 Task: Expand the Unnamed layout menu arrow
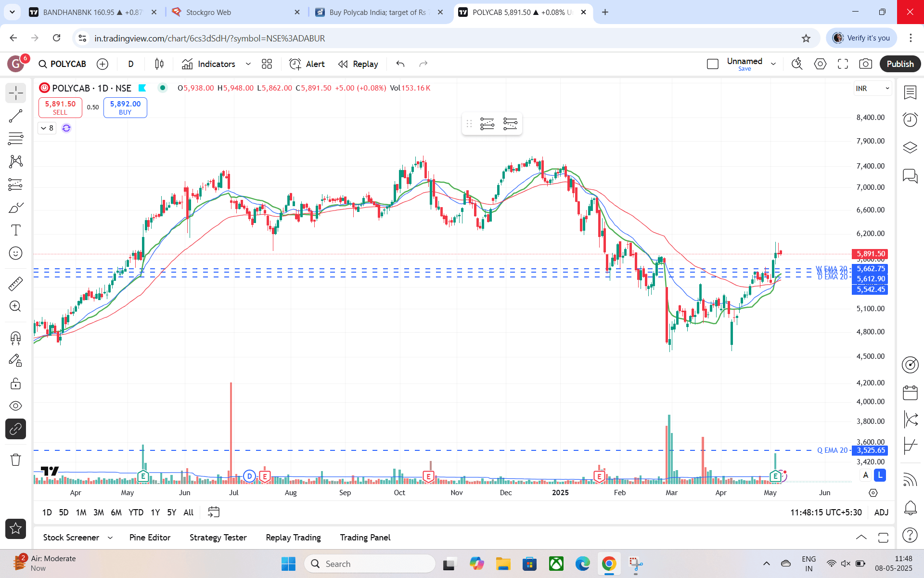773,64
